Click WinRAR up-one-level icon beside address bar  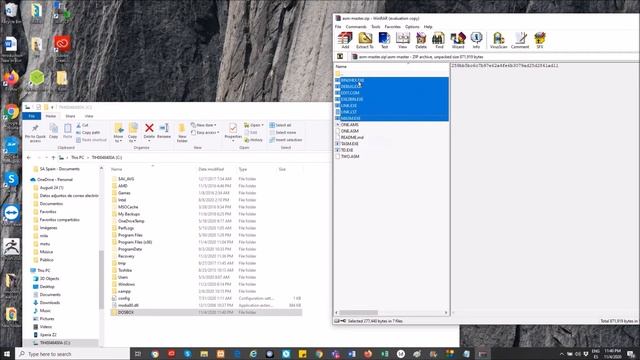340,57
